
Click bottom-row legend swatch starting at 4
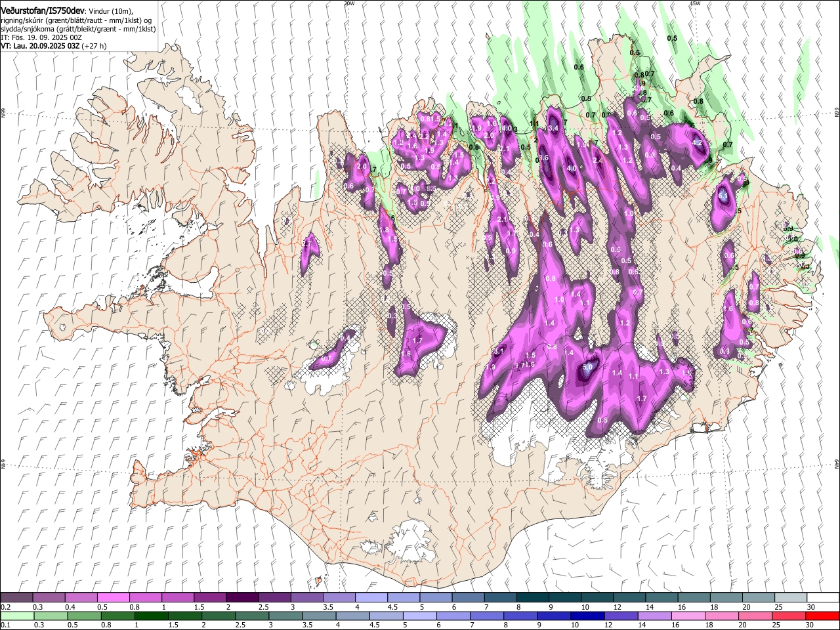pyautogui.click(x=352, y=616)
